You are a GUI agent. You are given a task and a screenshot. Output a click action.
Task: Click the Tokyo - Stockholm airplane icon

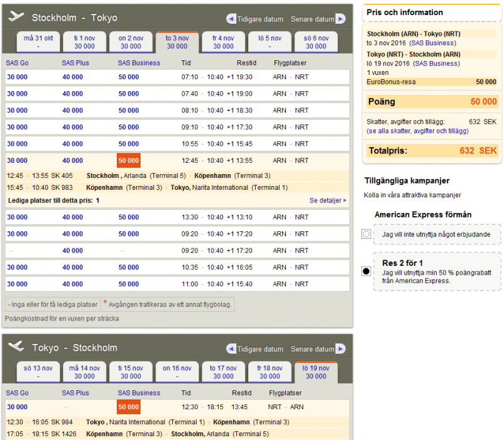click(17, 347)
